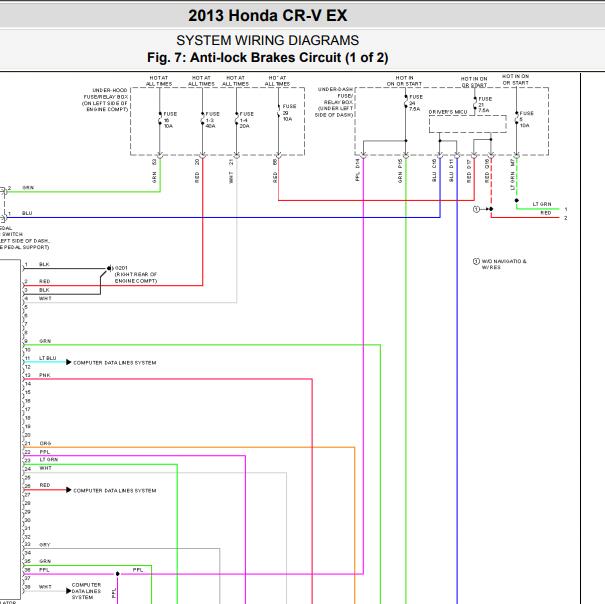Click the 'WHT' label at connector pin 4
Image resolution: width=605 pixels, height=604 pixels.
pos(45,299)
